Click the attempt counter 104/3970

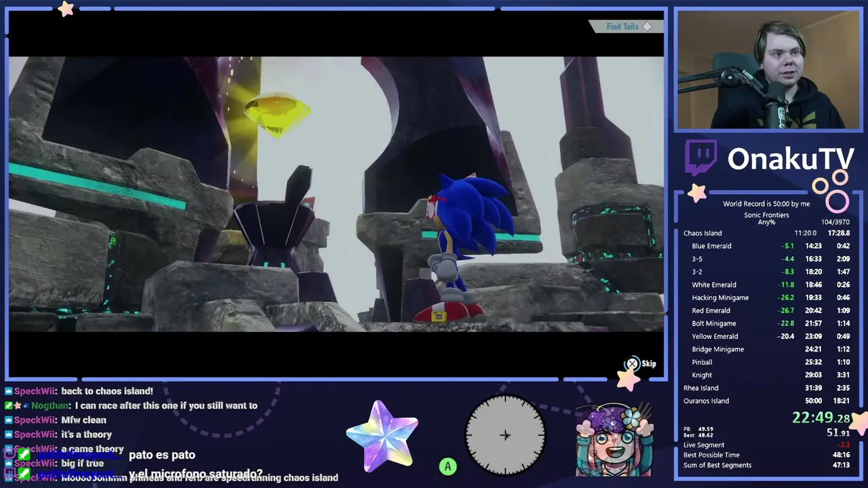835,222
